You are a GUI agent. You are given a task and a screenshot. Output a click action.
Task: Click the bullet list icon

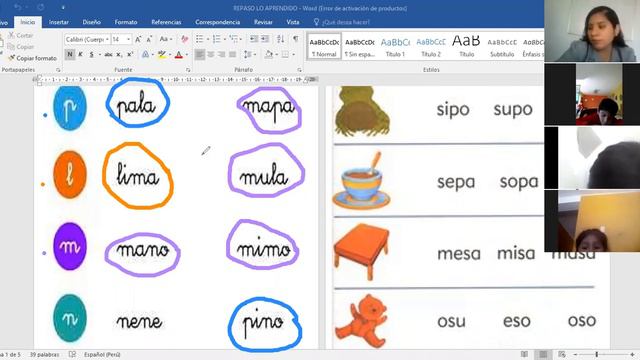(199, 39)
